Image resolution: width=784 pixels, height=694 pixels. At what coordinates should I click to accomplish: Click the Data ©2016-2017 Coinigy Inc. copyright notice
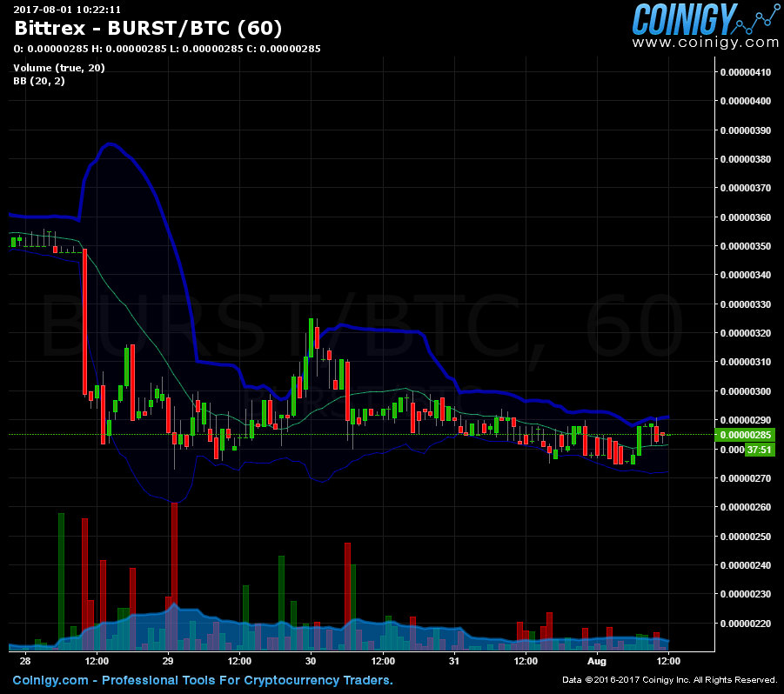(670, 680)
